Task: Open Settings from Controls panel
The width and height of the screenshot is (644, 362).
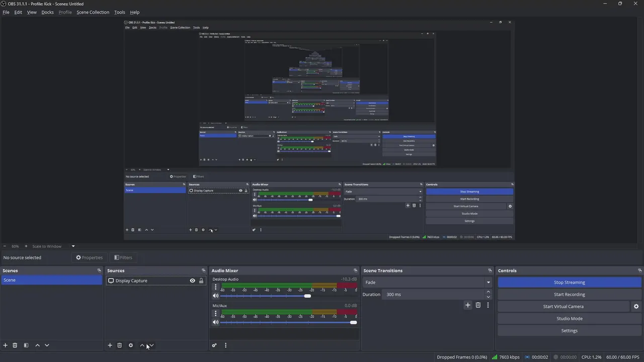Action: [570, 331]
